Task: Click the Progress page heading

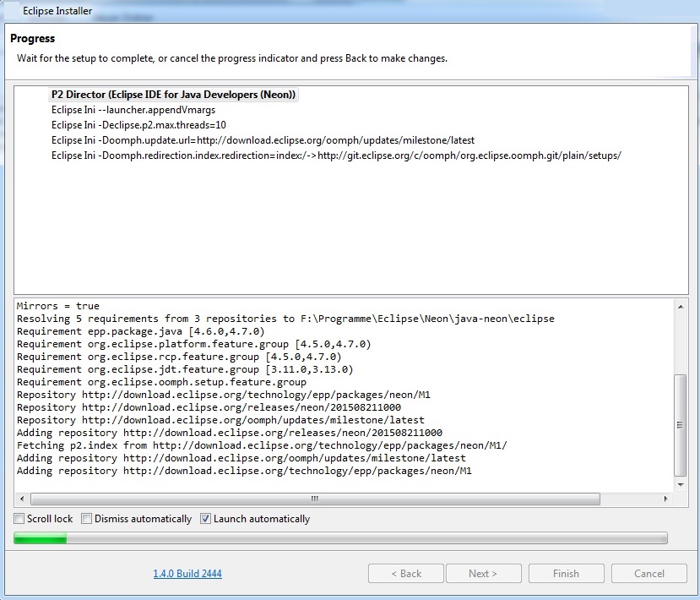Action: [33, 38]
